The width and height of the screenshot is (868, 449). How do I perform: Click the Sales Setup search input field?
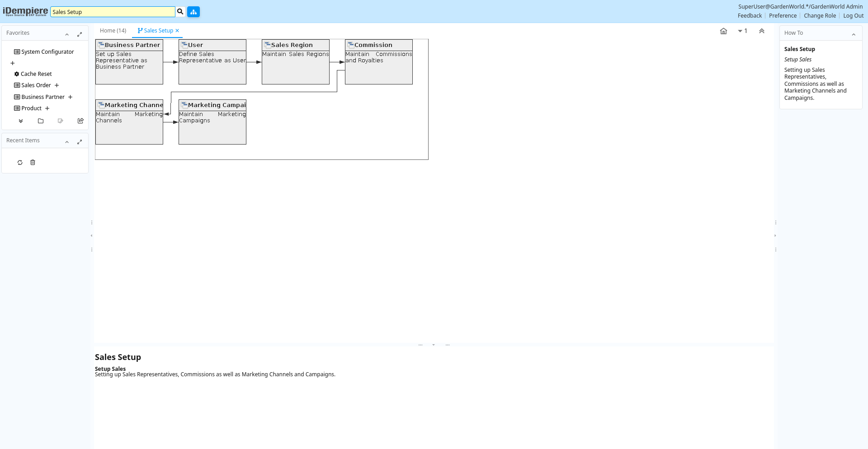point(113,12)
